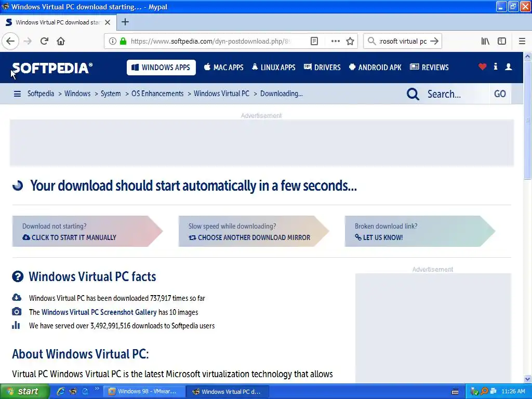Click scrollbar up arrow
This screenshot has width=532, height=399.
[528, 56]
